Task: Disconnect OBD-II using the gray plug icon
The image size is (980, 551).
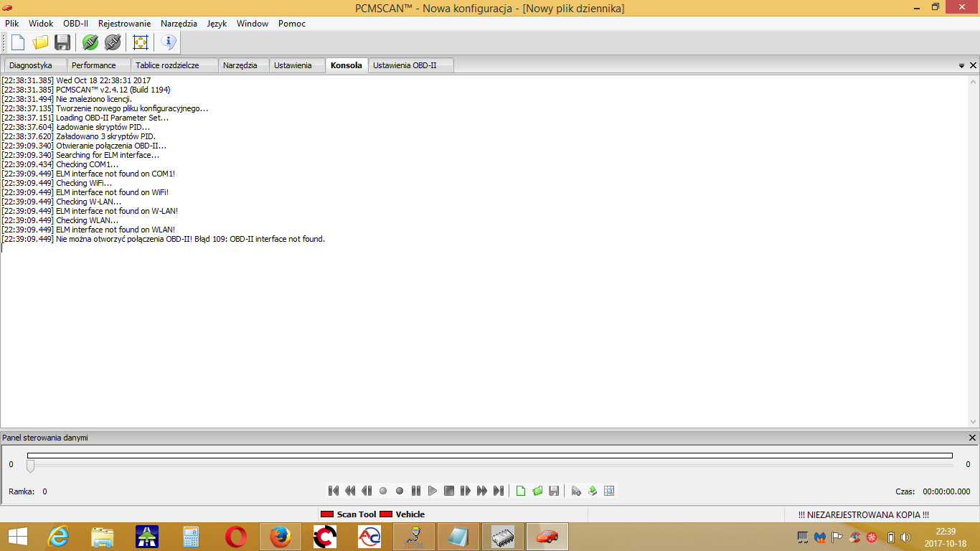Action: click(x=113, y=42)
